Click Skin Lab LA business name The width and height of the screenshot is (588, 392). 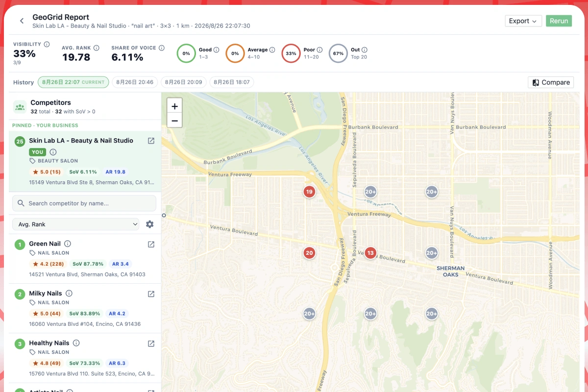[x=81, y=141]
